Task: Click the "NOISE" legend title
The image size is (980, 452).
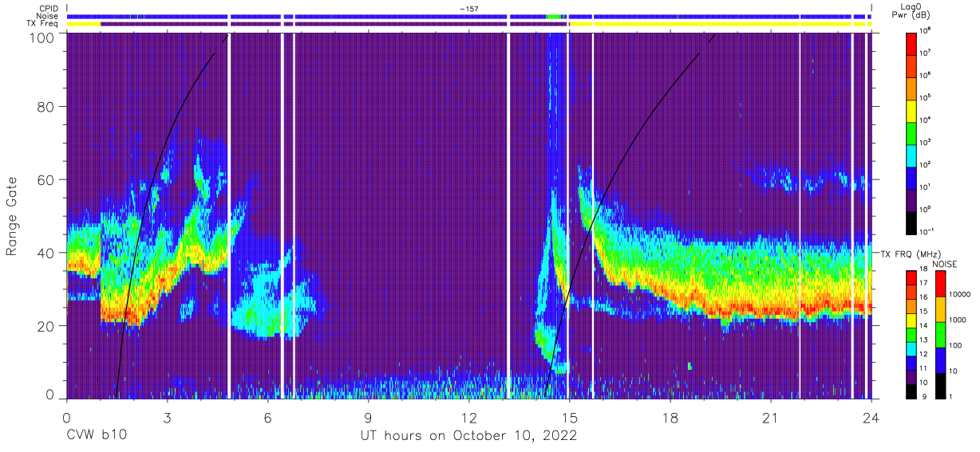Action: (x=944, y=264)
